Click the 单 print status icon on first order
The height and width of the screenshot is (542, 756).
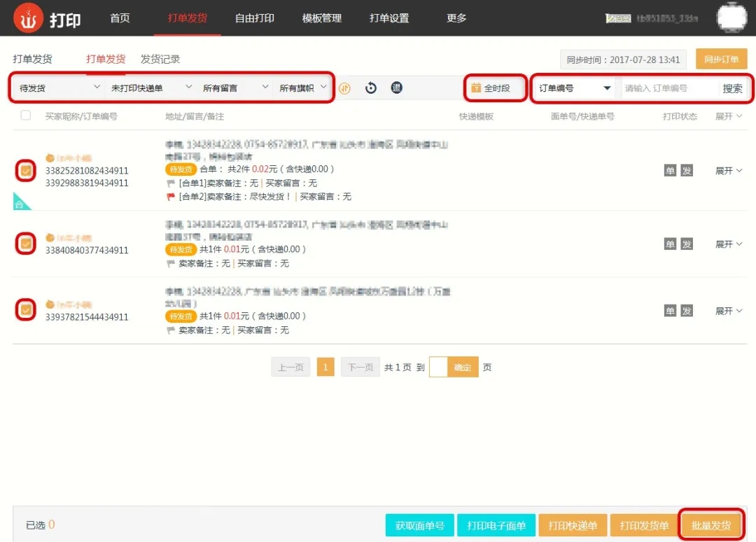[670, 170]
